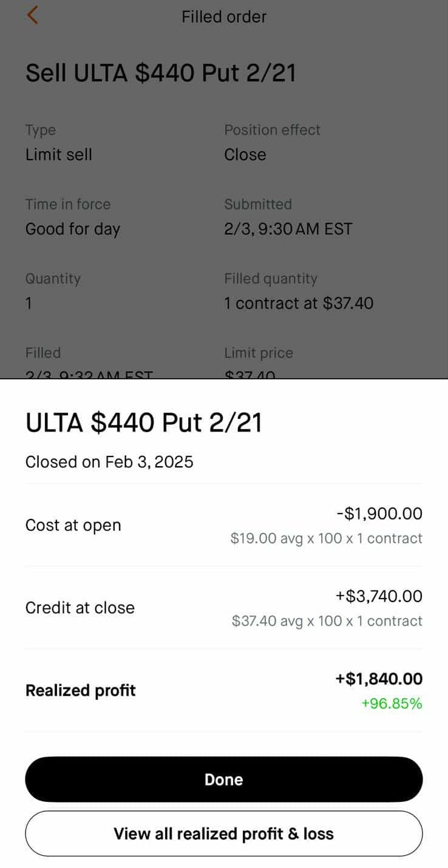Tap the Closed on Feb 3, 2025 text
The image size is (448, 868).
point(109,462)
